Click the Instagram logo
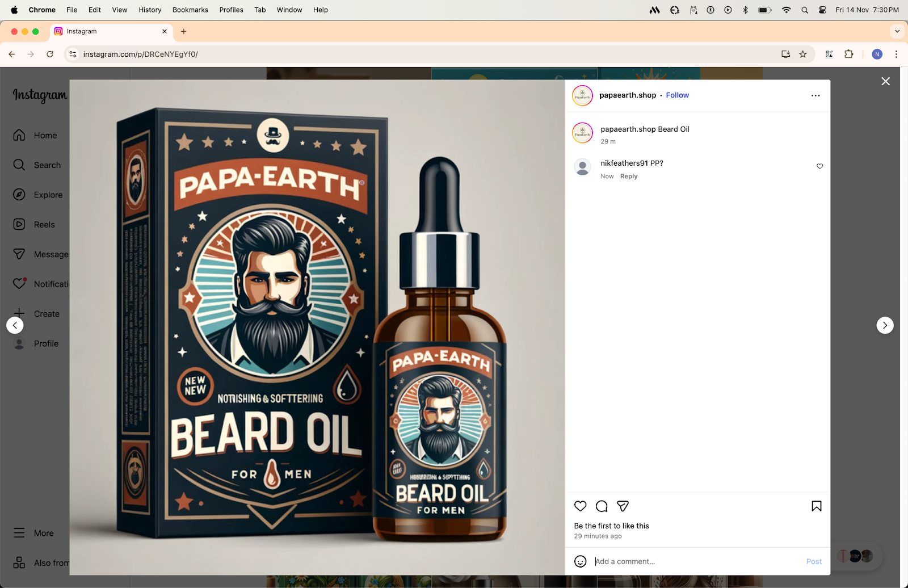This screenshot has width=908, height=588. pyautogui.click(x=40, y=95)
